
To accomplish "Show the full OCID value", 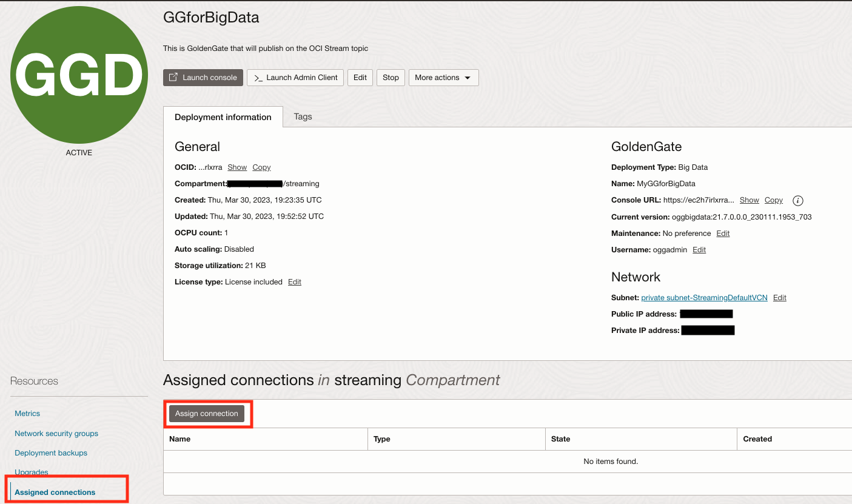I will (237, 167).
